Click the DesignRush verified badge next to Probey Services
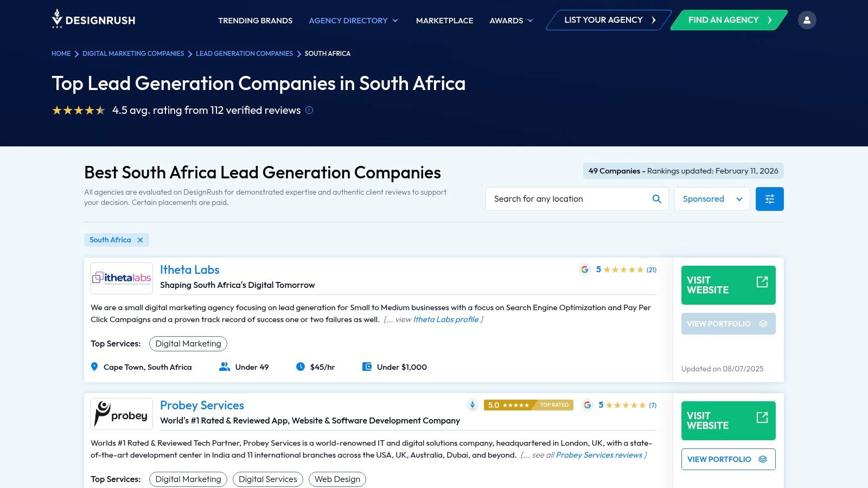 tap(471, 404)
